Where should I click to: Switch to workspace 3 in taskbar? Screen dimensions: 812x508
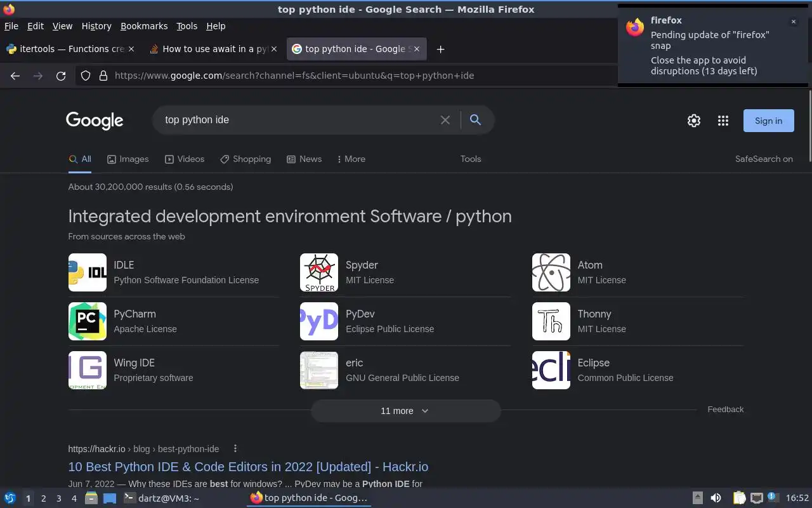tap(58, 498)
